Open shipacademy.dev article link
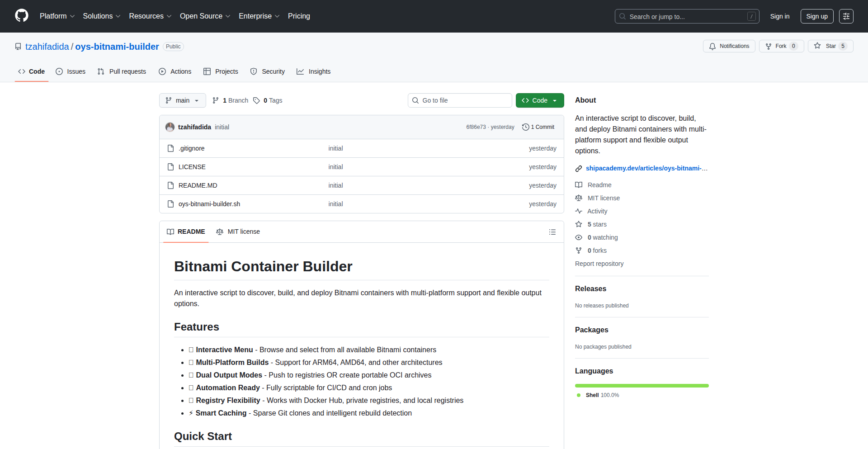 [x=646, y=168]
